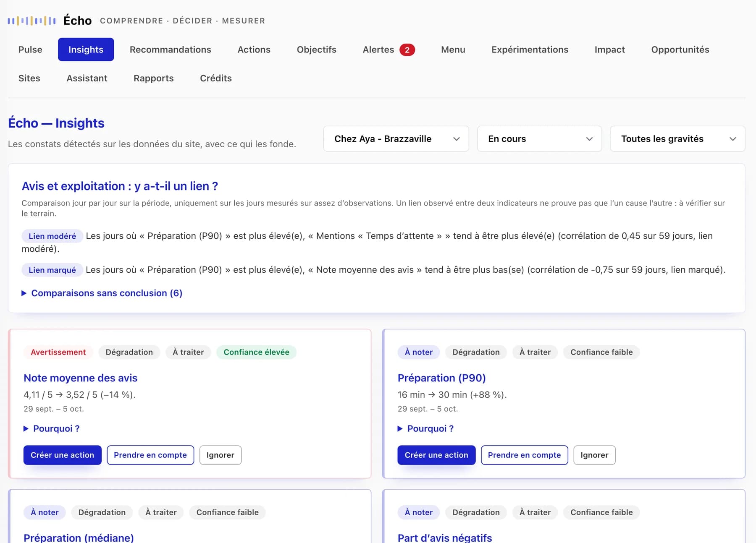Click the Confiance élevée tag
756x543 pixels.
256,352
